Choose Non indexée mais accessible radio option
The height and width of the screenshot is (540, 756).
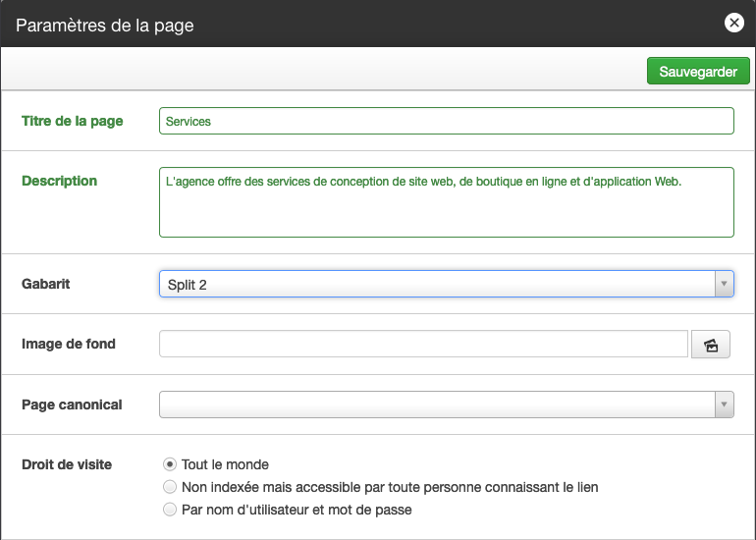click(170, 487)
